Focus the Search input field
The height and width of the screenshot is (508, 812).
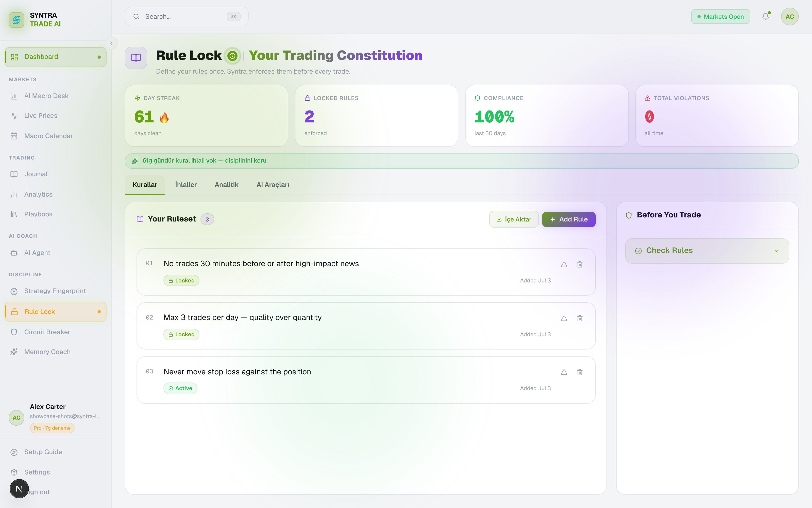point(187,17)
